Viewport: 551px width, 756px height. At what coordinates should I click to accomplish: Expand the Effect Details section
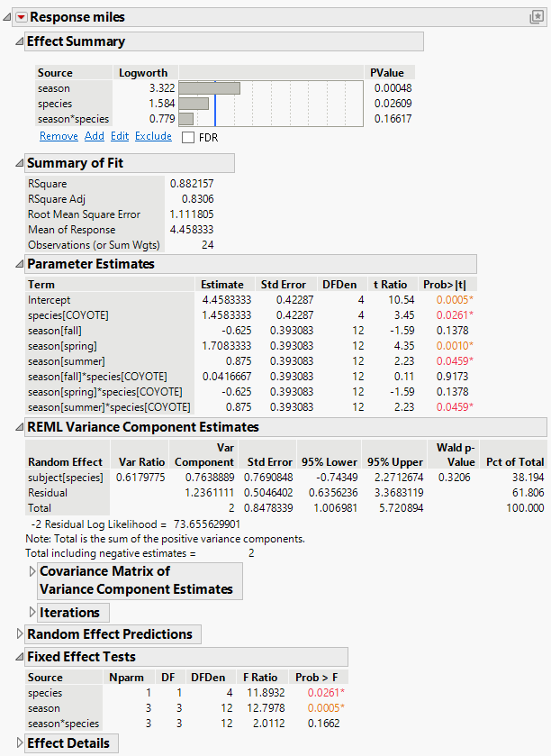(21, 743)
